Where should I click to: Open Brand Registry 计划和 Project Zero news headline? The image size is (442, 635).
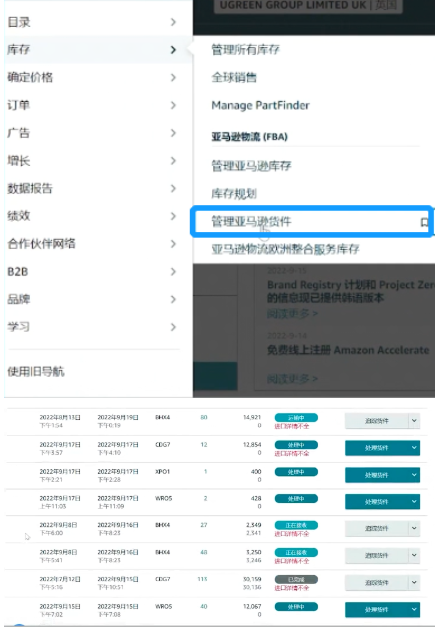tap(350, 291)
